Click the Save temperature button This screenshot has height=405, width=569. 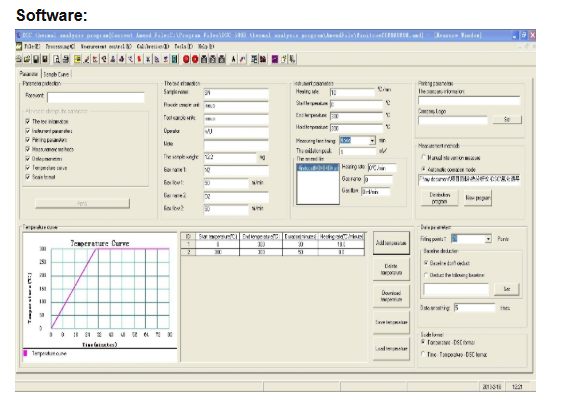tap(391, 322)
